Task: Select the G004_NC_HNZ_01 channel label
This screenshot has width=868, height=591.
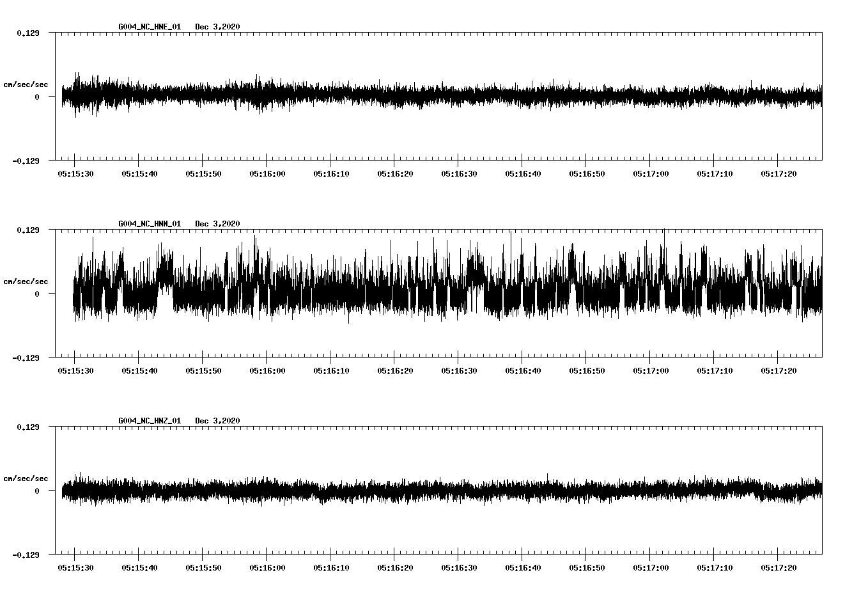Action: pyautogui.click(x=149, y=422)
